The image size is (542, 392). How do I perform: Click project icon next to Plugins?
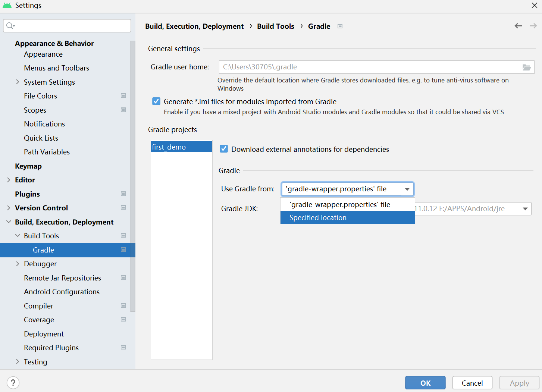point(123,194)
